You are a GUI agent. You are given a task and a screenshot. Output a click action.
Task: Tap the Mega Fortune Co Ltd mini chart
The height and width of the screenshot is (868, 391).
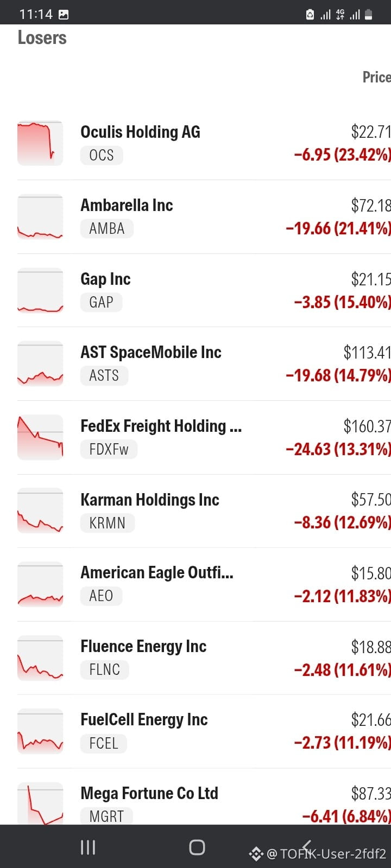40,804
